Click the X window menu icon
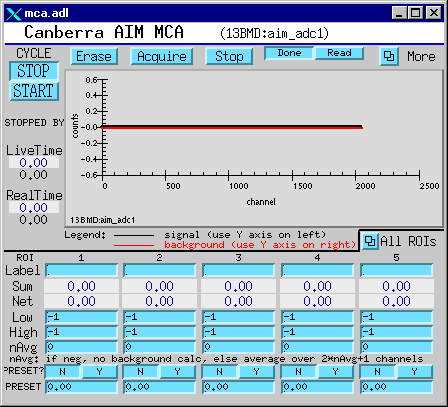448x407 pixels. 14,14
